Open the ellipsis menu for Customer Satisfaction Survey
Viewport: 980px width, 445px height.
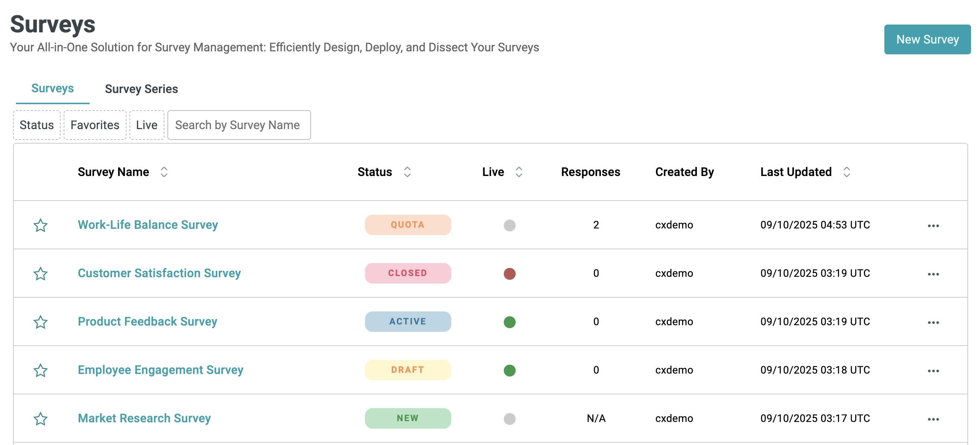click(933, 274)
